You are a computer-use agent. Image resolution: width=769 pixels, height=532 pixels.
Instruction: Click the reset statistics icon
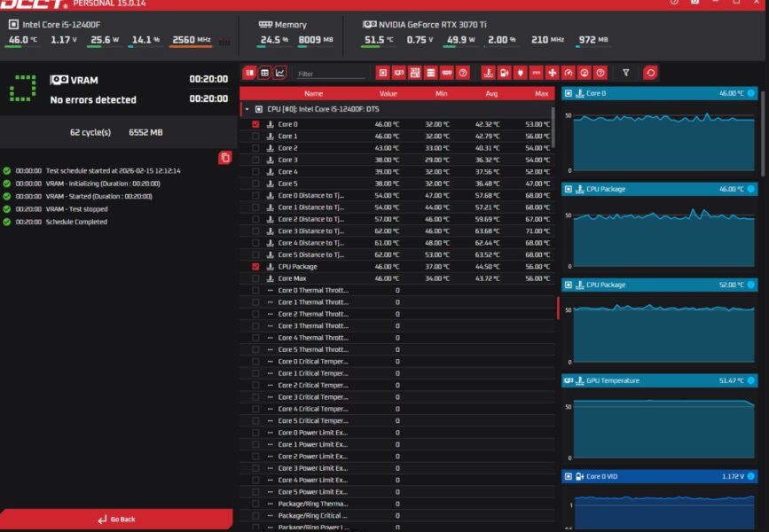[x=650, y=73]
